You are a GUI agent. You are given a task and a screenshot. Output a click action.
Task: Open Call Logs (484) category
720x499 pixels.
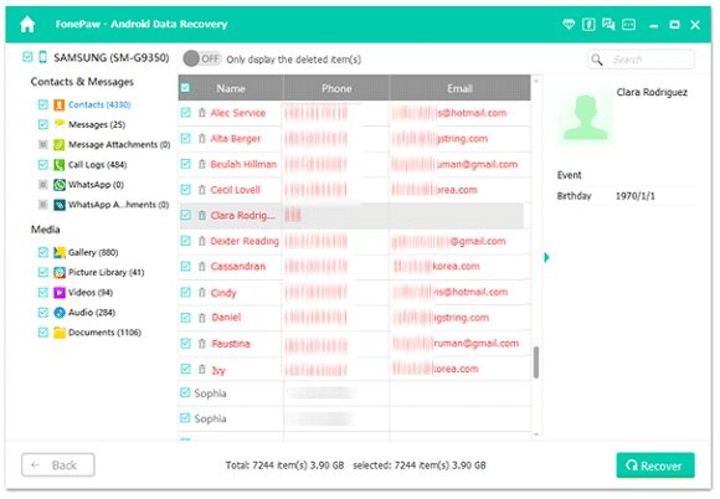point(97,165)
